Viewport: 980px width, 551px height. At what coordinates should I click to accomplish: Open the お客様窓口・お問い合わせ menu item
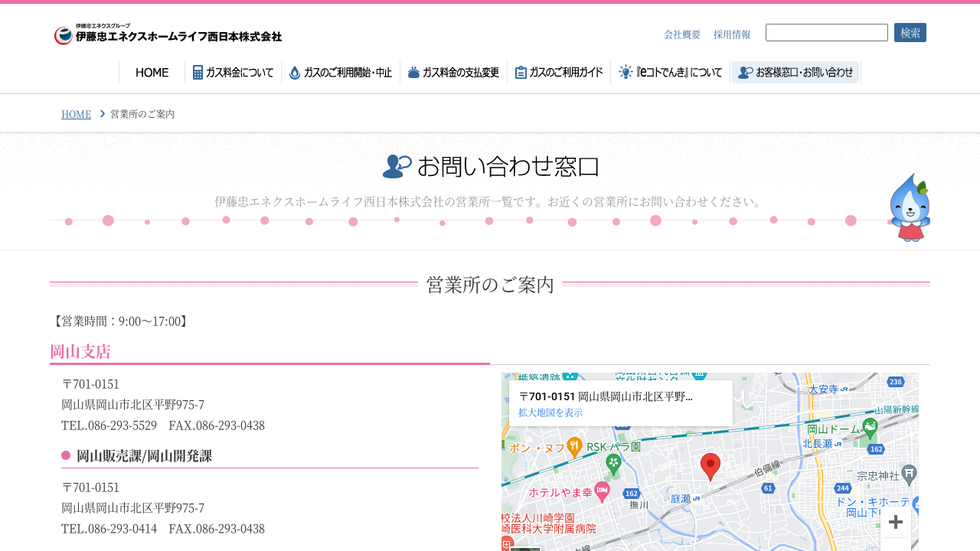point(795,73)
